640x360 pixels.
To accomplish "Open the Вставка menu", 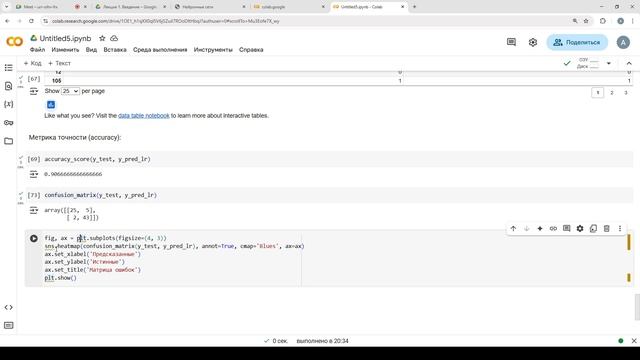I will (x=115, y=49).
